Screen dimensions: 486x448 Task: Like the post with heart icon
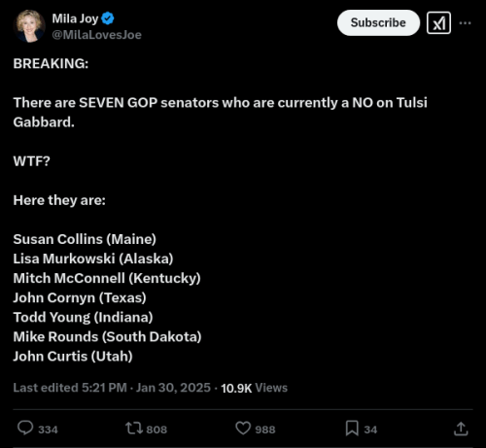tap(243, 428)
